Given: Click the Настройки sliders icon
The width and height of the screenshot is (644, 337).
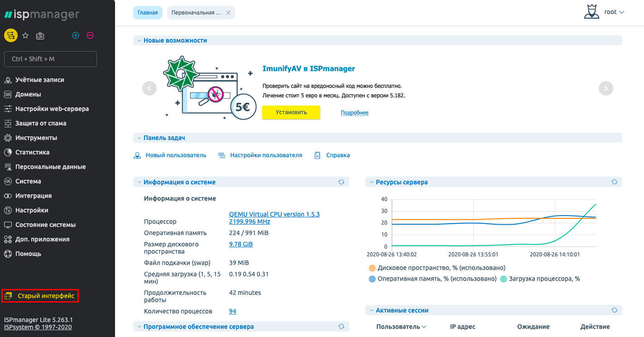Looking at the screenshot, I should 8,210.
